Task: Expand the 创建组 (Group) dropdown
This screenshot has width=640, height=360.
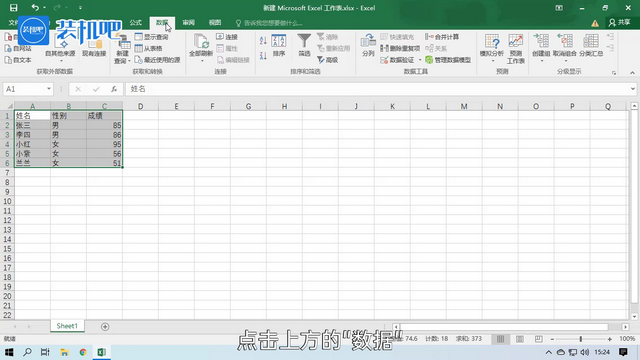Action: (541, 61)
